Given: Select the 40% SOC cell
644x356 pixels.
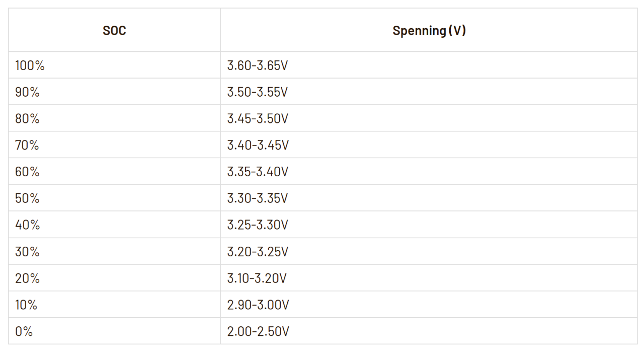Looking at the screenshot, I should (27, 225).
